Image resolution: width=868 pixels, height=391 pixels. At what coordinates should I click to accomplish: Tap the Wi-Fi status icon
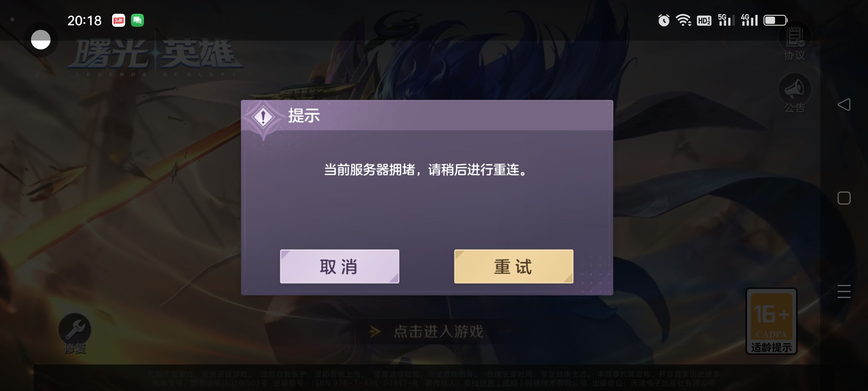pyautogui.click(x=684, y=20)
